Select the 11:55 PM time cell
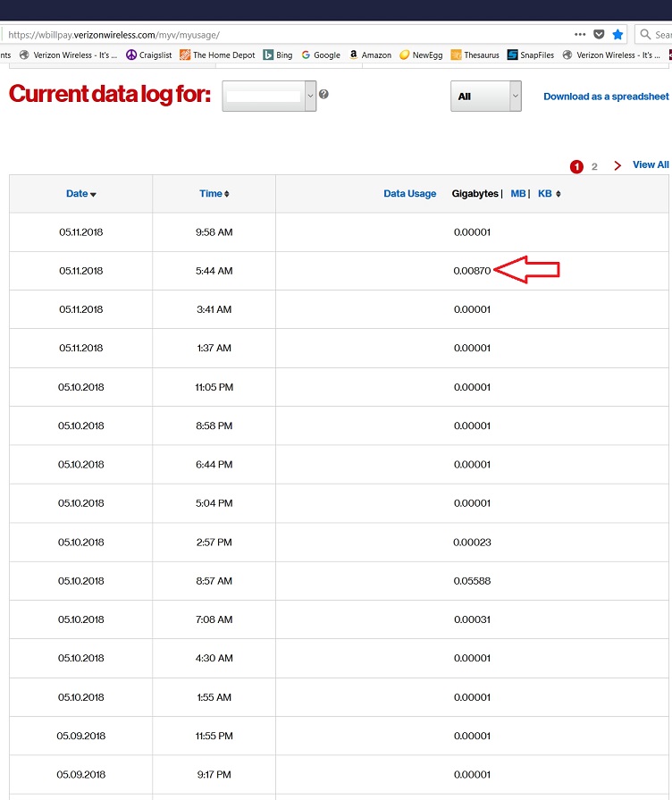 tap(214, 736)
